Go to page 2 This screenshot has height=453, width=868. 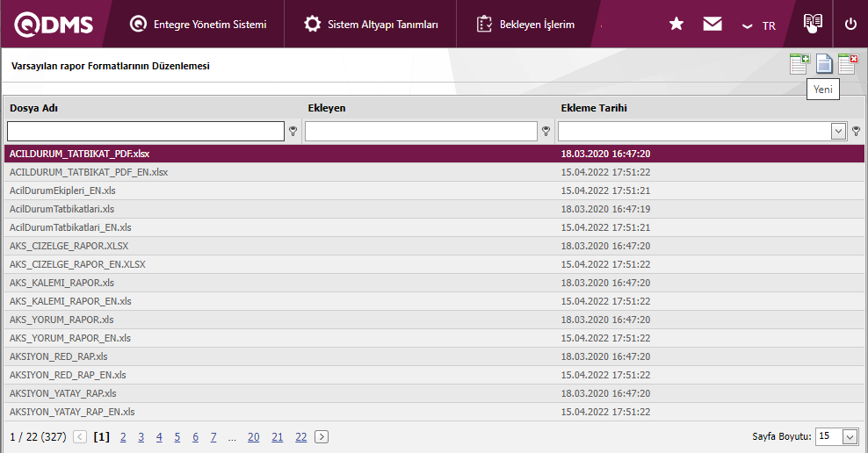point(123,437)
